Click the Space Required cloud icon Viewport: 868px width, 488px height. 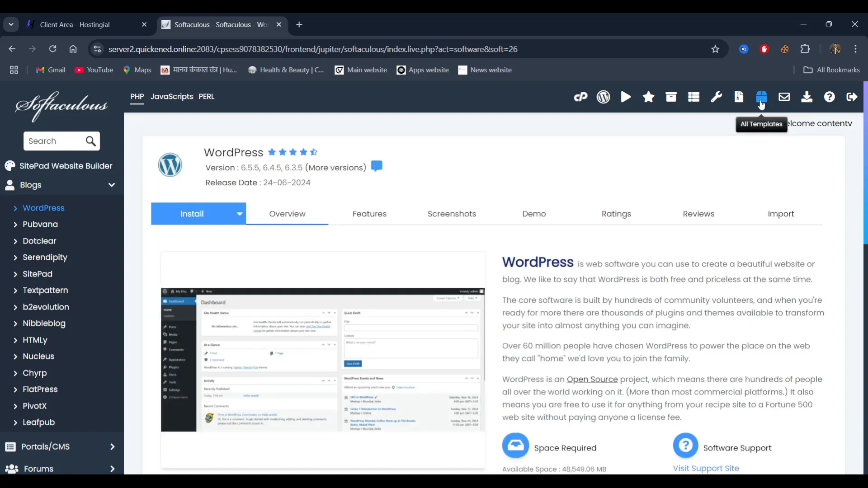(515, 446)
